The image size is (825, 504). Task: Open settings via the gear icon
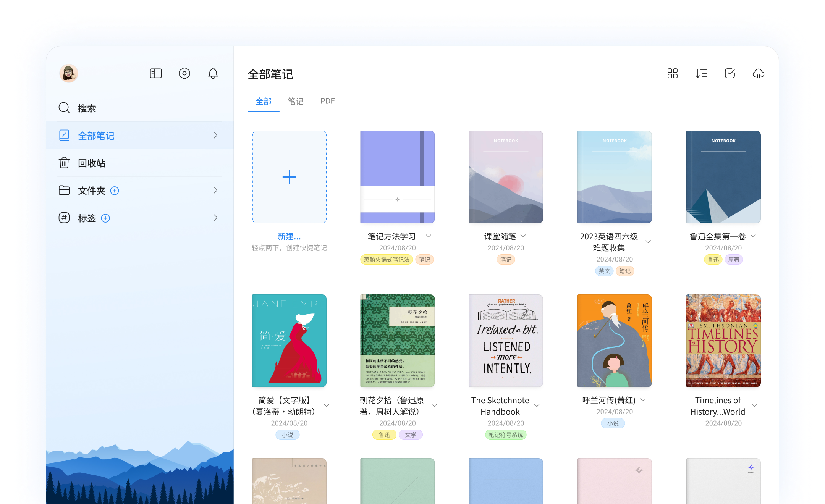184,73
